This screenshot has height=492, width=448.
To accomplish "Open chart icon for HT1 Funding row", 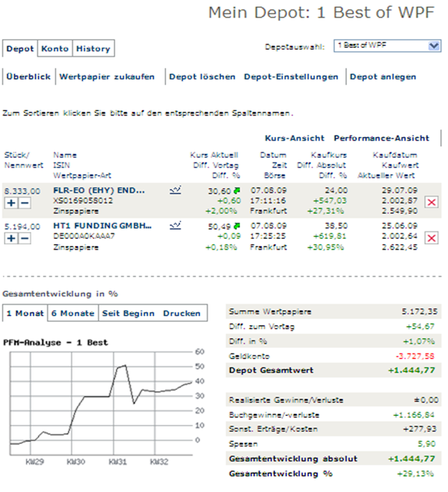I will (176, 226).
